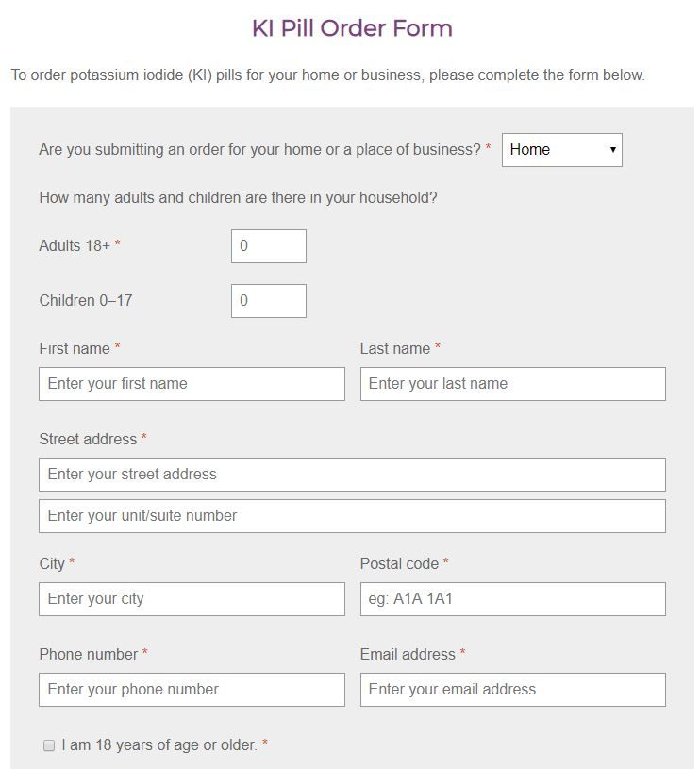Select the city input field
Image resolution: width=700 pixels, height=769 pixels.
(192, 599)
